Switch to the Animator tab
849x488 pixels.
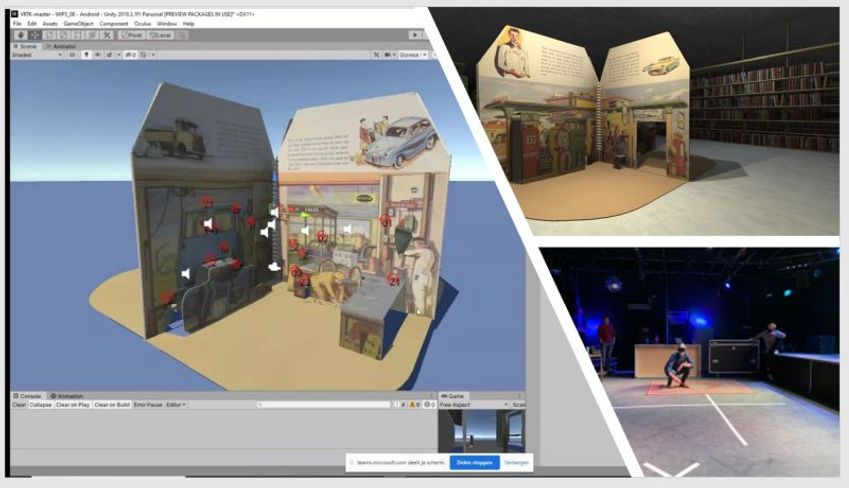tap(61, 47)
